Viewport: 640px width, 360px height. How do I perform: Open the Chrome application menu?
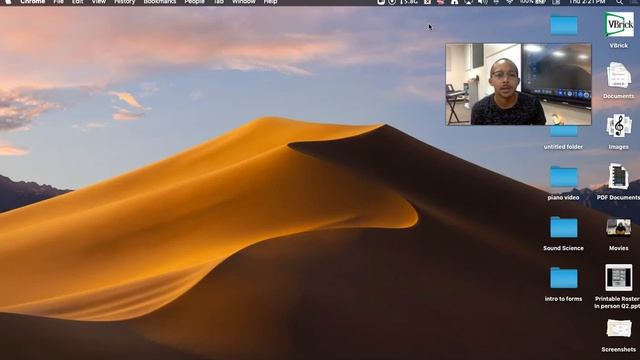pos(33,2)
